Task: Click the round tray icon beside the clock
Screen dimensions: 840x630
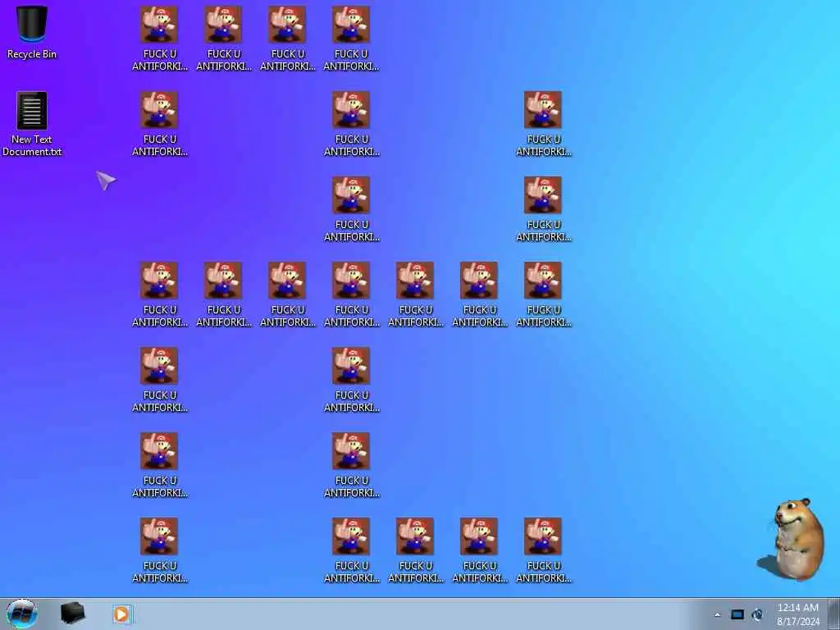Action: pyautogui.click(x=757, y=614)
